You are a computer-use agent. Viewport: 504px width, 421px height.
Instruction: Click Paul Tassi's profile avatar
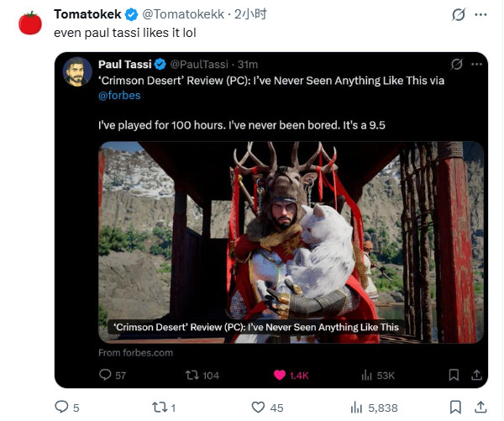tap(78, 71)
